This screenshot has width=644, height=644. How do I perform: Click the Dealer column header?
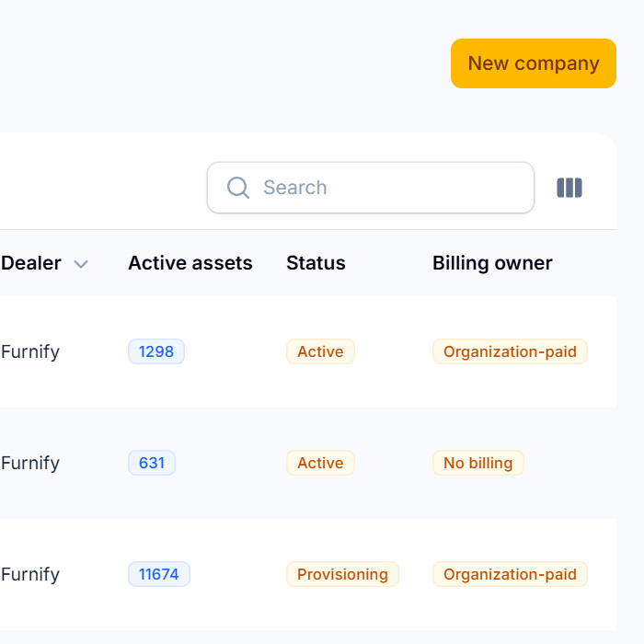[30, 263]
